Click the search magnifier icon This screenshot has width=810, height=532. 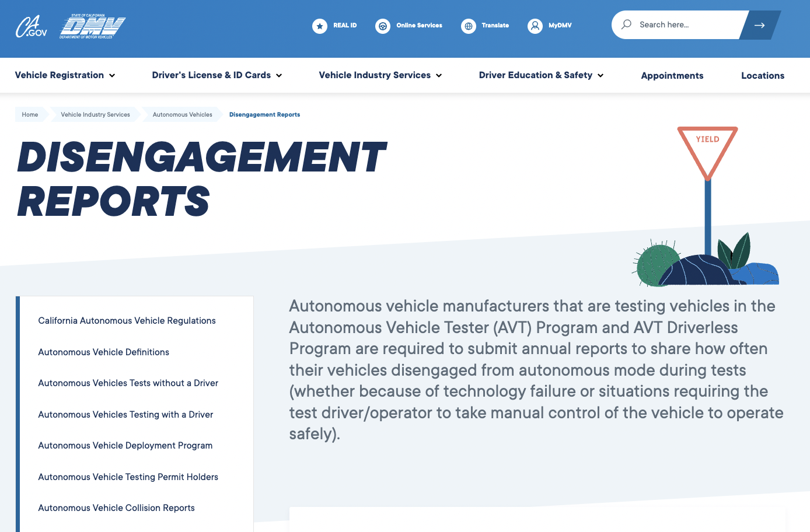(x=627, y=24)
